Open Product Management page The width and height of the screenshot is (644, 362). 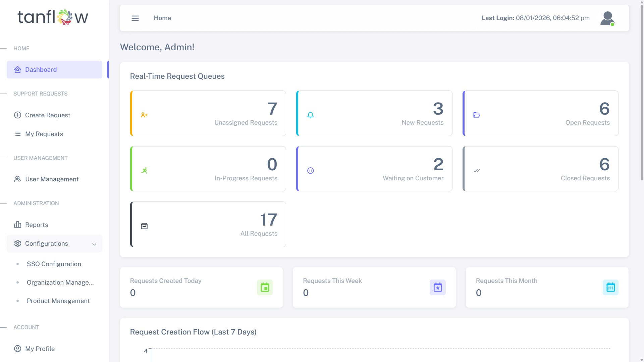click(x=58, y=301)
